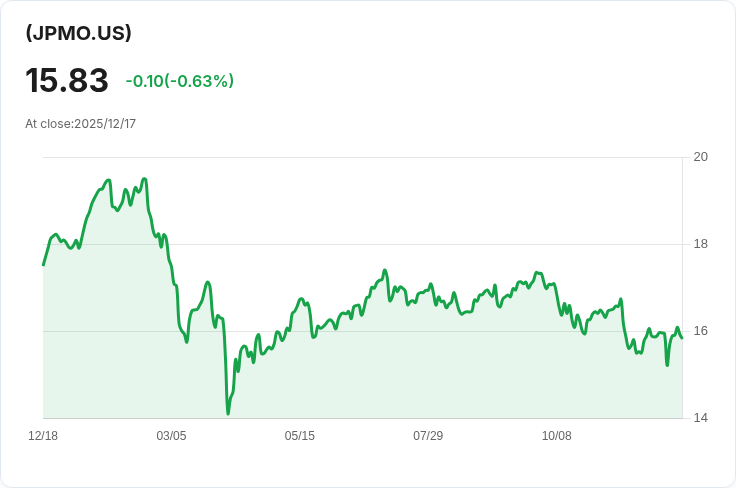The image size is (736, 488).
Task: Select the 07/29 date axis label
Action: click(428, 436)
